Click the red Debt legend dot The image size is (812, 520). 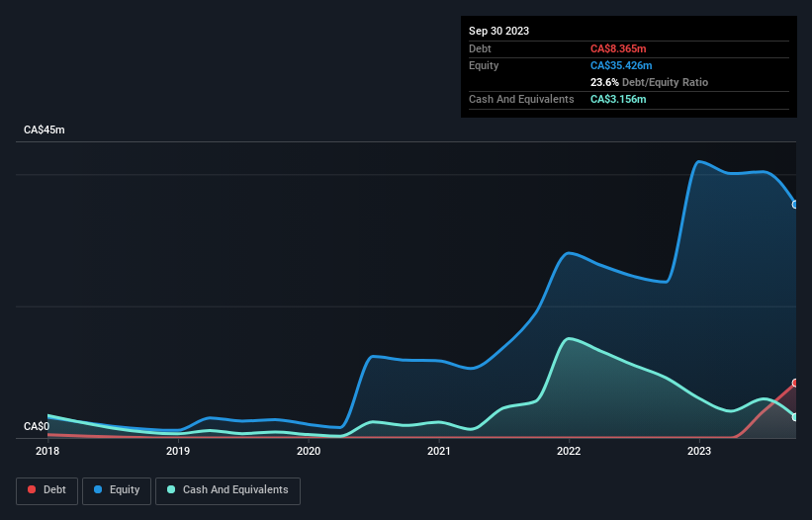pyautogui.click(x=32, y=489)
